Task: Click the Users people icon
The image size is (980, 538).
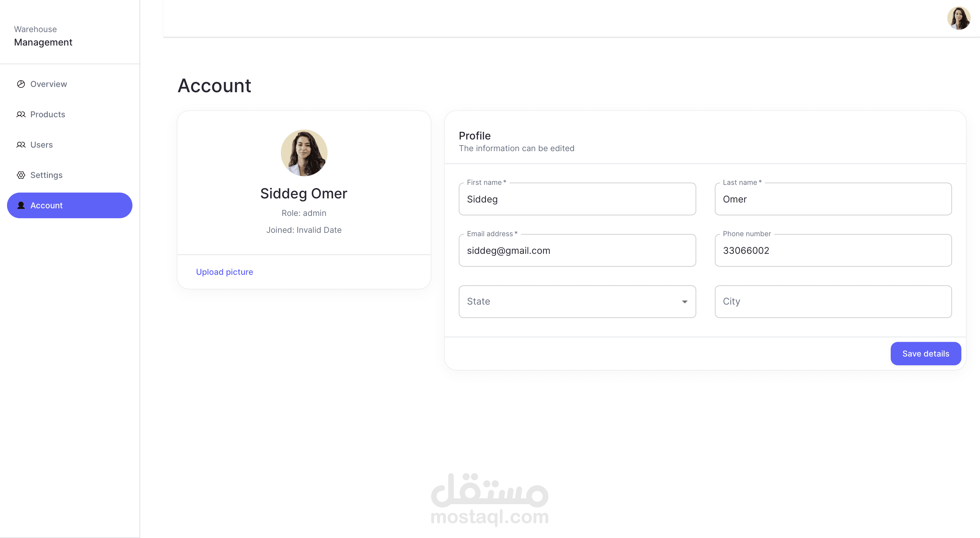Action: tap(21, 145)
